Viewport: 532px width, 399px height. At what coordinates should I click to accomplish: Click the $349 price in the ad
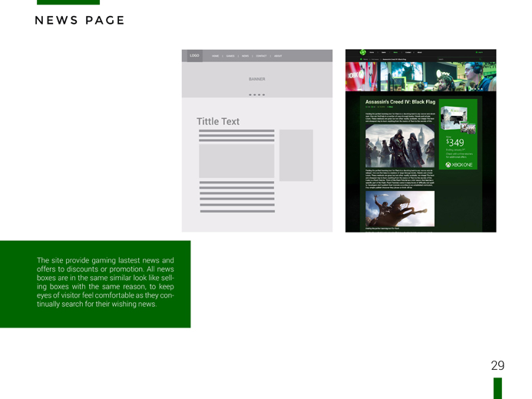pyautogui.click(x=455, y=143)
